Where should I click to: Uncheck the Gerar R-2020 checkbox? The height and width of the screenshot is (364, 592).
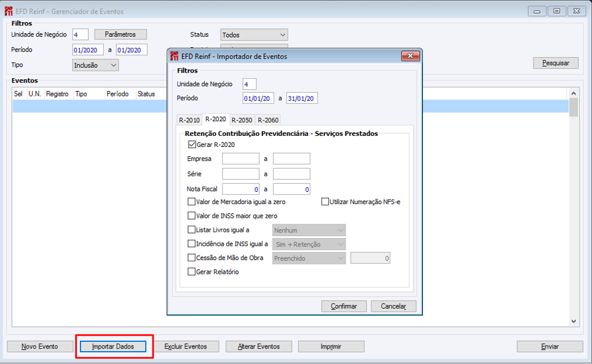pyautogui.click(x=192, y=144)
